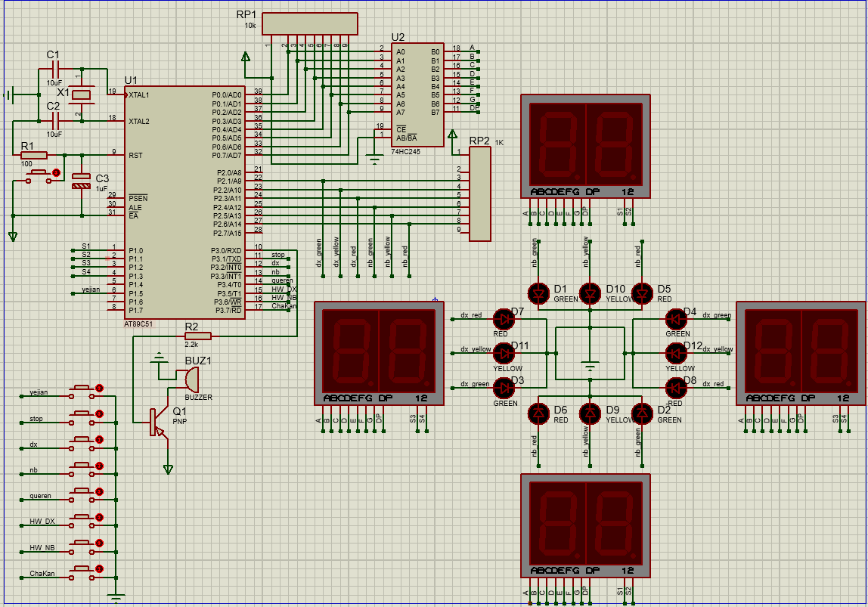Click the RST pin label on U1
This screenshot has height=607, width=868.
coord(135,156)
